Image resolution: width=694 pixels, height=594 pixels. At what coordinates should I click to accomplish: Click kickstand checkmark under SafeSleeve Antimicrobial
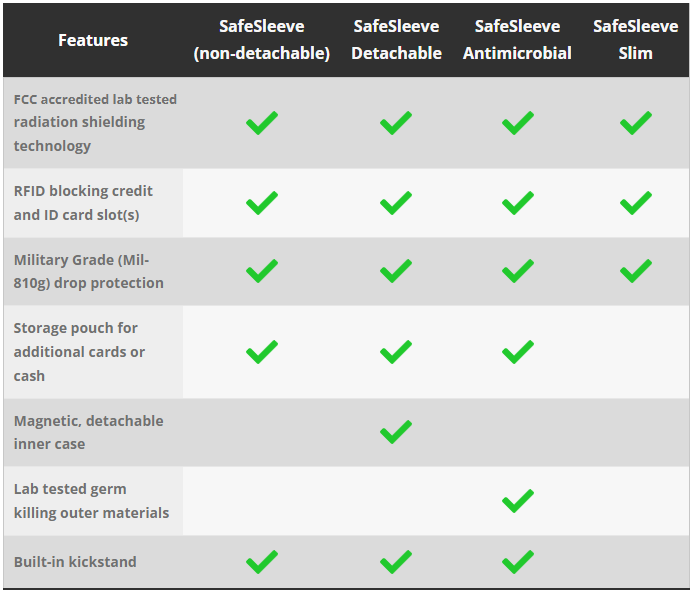click(518, 562)
